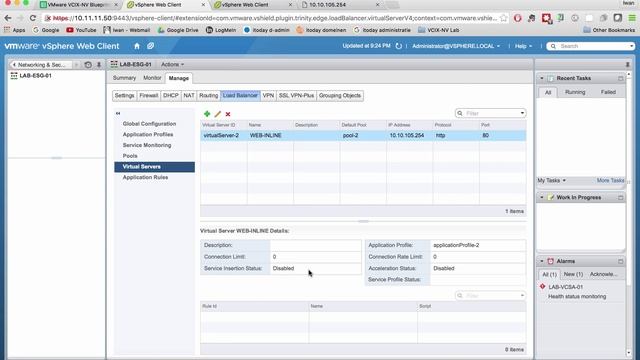Open Service Monitoring section
Screen dimensions: 640x360
point(147,145)
